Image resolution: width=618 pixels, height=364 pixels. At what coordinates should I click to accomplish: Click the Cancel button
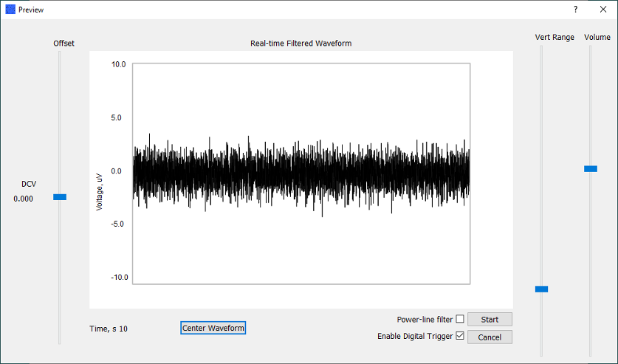pyautogui.click(x=490, y=337)
